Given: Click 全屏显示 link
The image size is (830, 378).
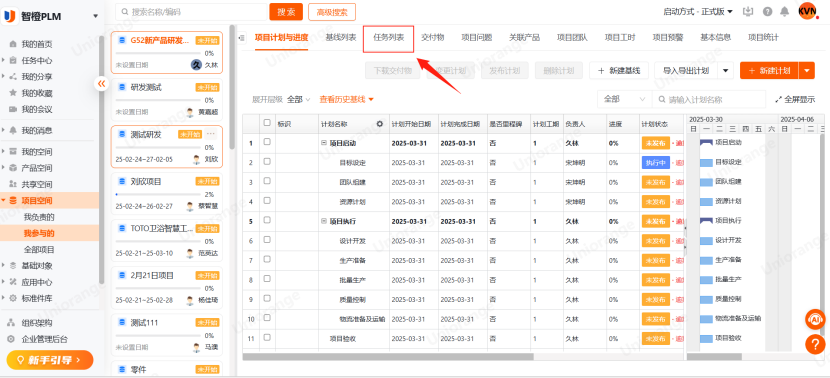Looking at the screenshot, I should pos(795,99).
